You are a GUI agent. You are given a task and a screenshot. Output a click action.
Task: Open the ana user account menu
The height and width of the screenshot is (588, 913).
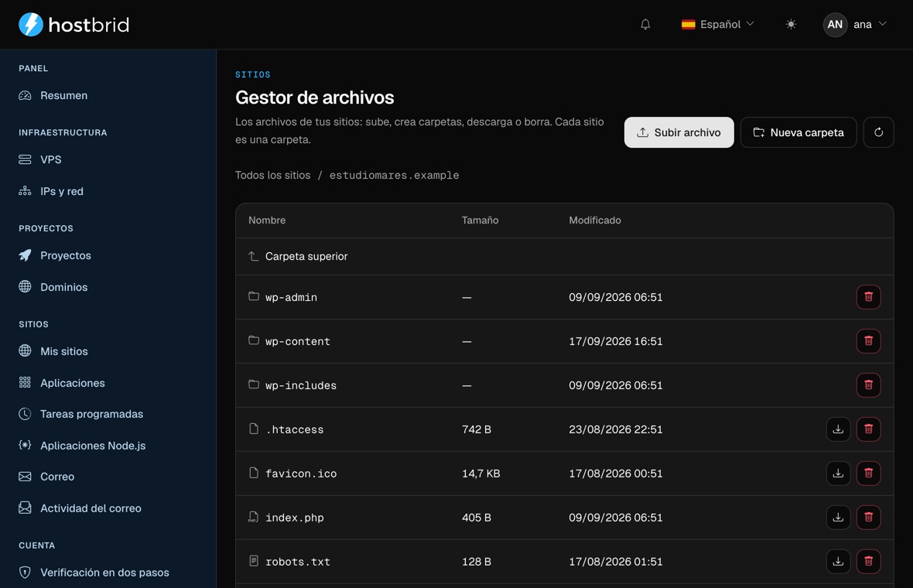[855, 25]
